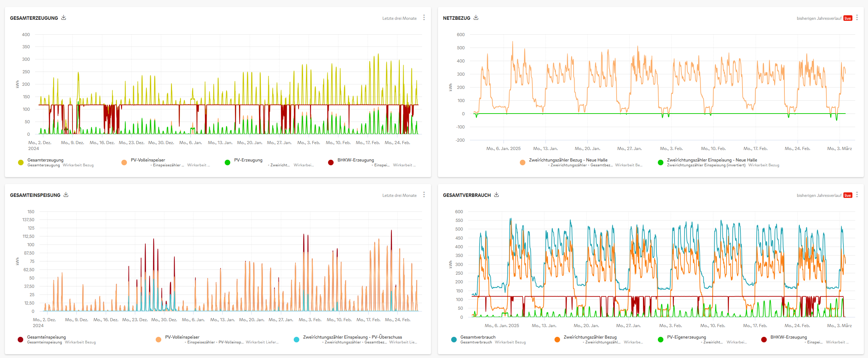Open the Netzbezug panel three-dot menu
This screenshot has height=358, width=868.
pos(857,18)
